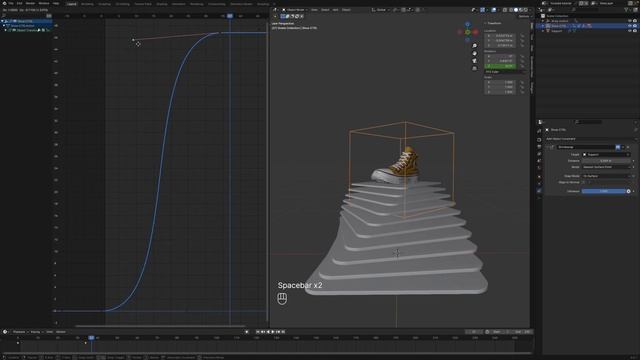Open timeline editor type icon
Viewport: 640px width, 360px height.
coord(5,332)
